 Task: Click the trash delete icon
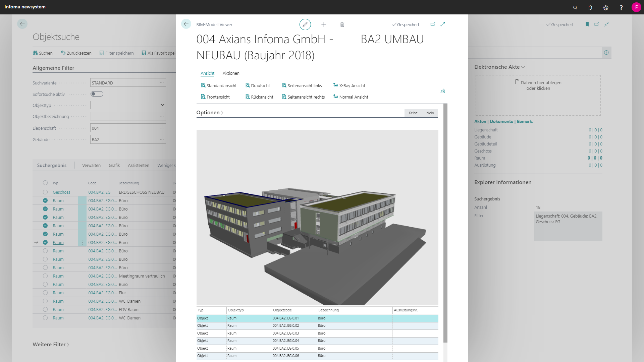(342, 24)
